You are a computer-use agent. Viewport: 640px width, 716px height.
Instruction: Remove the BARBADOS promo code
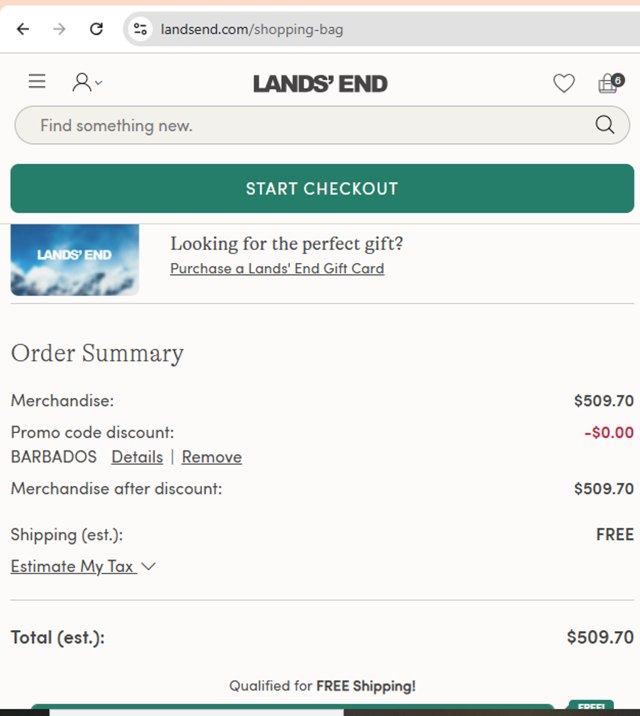[212, 457]
